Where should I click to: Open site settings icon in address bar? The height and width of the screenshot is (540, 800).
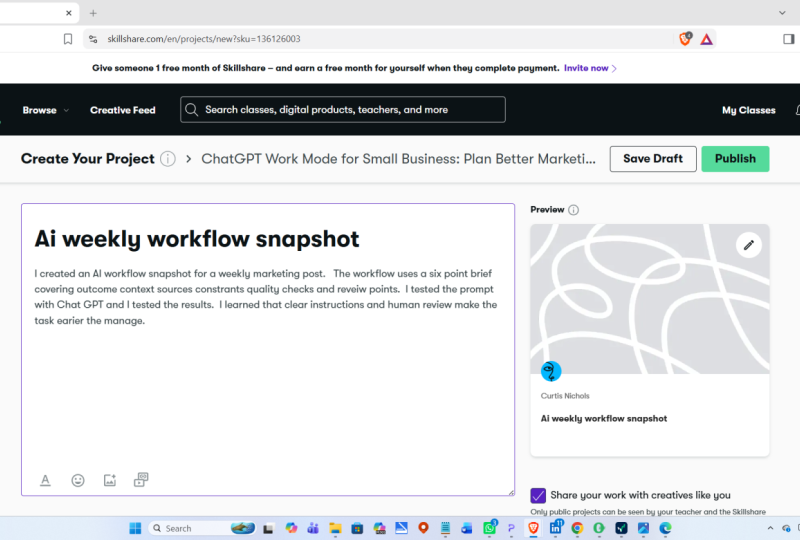93,39
